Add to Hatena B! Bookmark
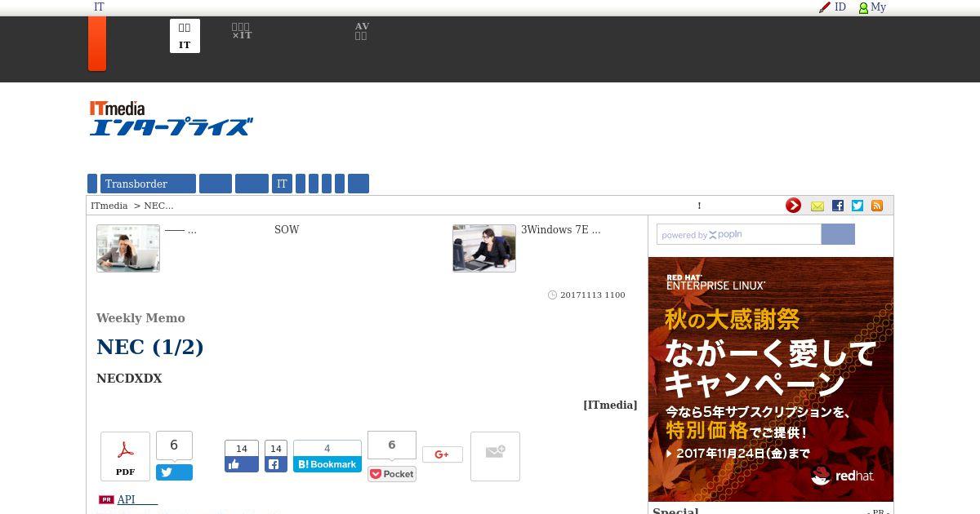 pyautogui.click(x=327, y=464)
